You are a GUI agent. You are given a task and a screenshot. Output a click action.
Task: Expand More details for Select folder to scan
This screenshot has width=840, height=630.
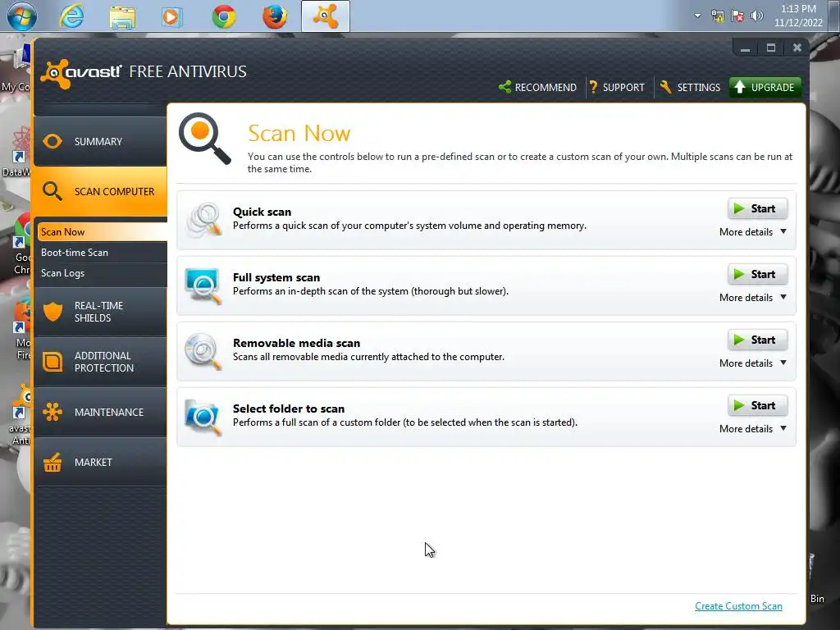click(753, 428)
